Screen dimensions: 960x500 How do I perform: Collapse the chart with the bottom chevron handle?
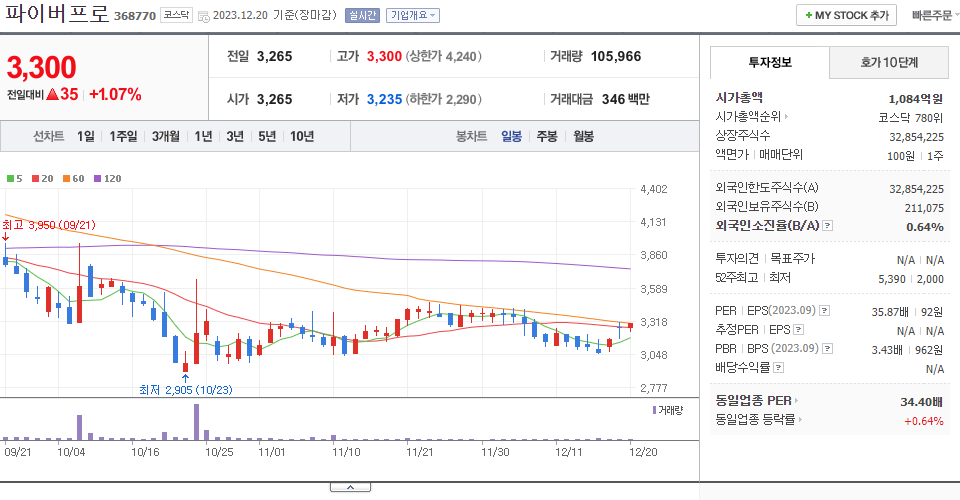350,487
